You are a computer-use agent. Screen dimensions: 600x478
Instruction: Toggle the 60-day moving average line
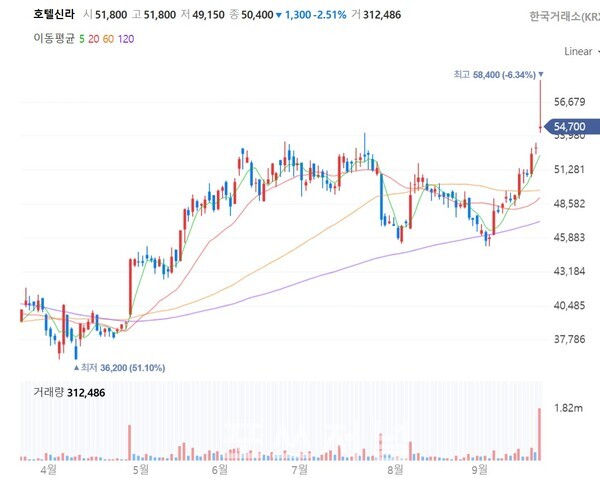click(x=107, y=38)
